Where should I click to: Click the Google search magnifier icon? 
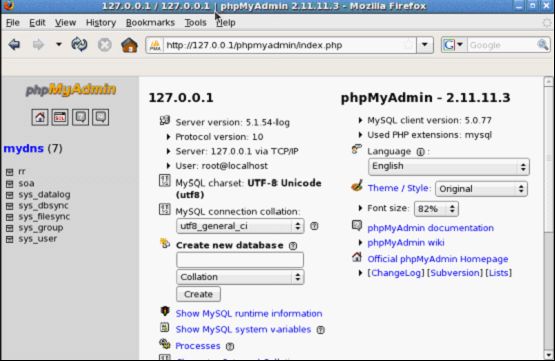click(x=543, y=45)
